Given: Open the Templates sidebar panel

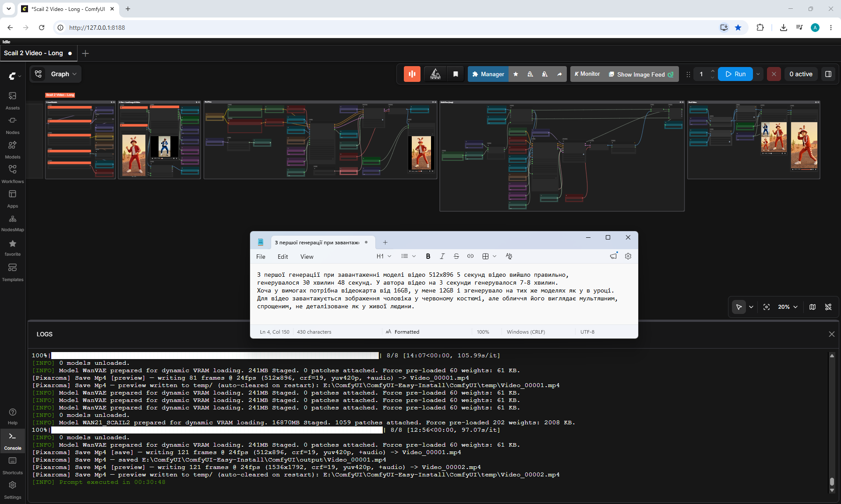Looking at the screenshot, I should pos(13,272).
